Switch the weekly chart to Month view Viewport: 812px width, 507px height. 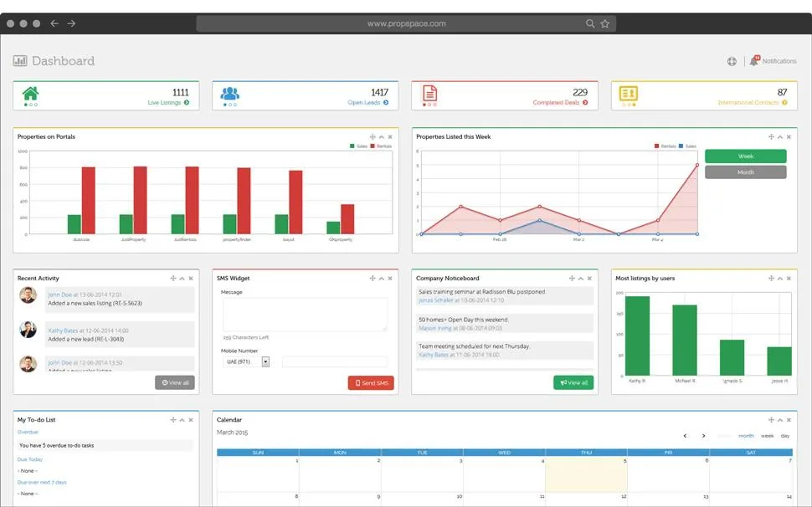click(746, 172)
